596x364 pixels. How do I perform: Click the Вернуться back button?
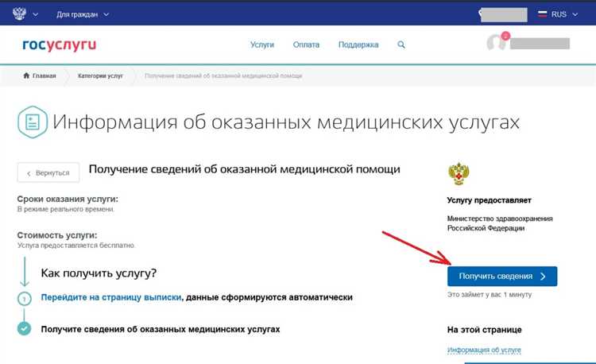click(x=48, y=173)
